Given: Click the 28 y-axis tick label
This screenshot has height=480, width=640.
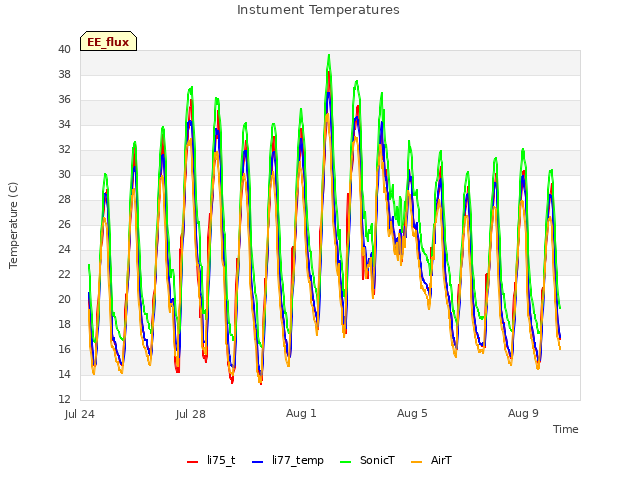Looking at the screenshot, I should 64,200.
